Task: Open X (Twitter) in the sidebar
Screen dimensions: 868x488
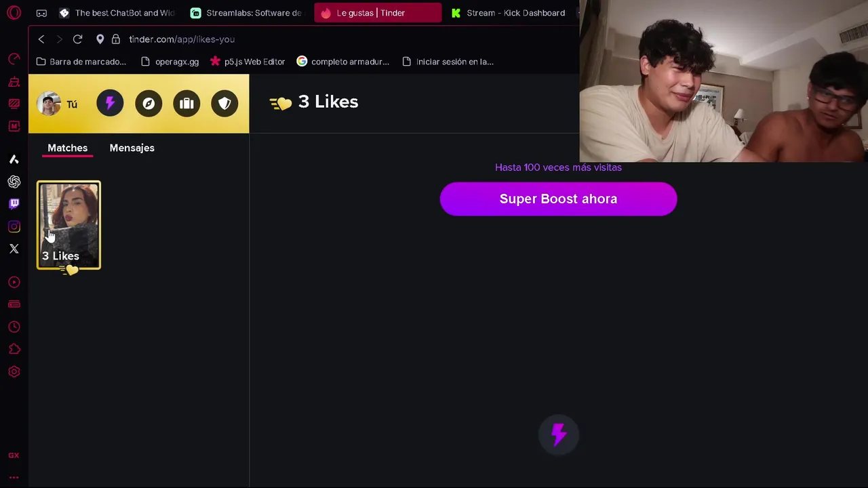Action: [14, 249]
